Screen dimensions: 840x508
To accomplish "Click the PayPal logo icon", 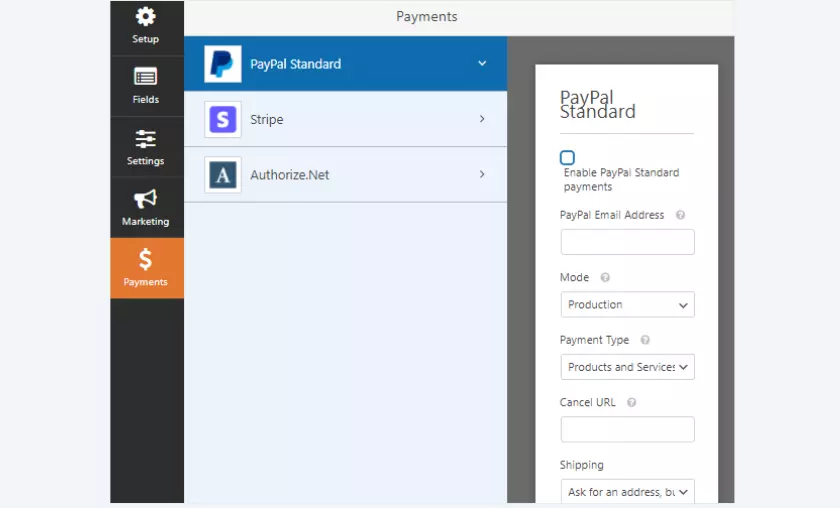I will coord(222,64).
